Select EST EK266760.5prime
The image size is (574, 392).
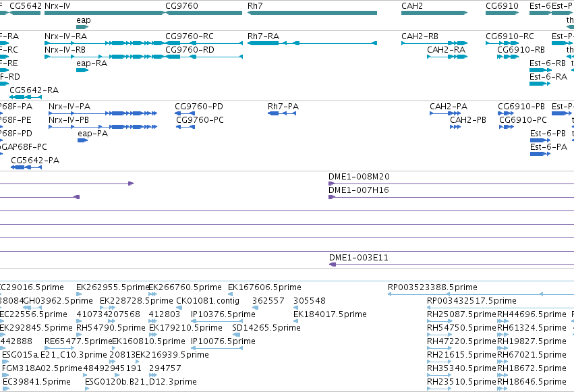(152, 294)
